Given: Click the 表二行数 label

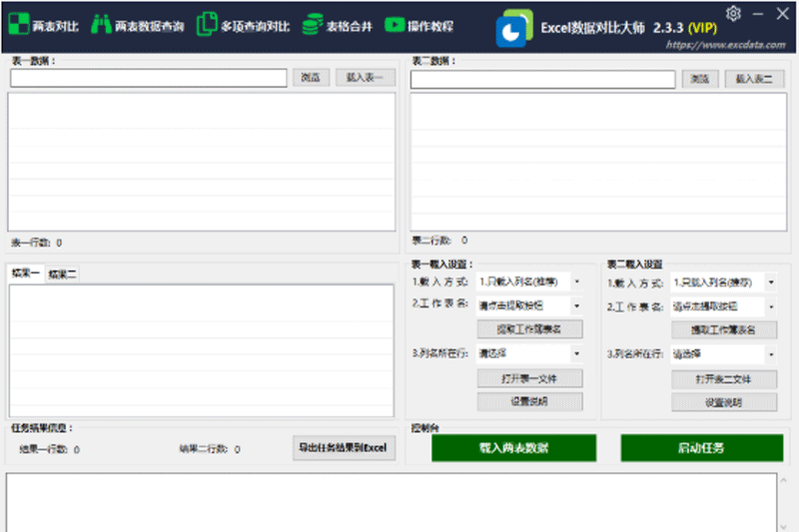Looking at the screenshot, I should tap(431, 241).
